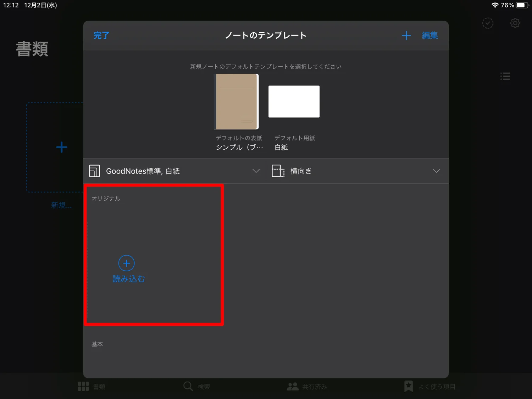Viewport: 532px width, 399px height.
Task: Click the orientation icon next to 横向き
Action: pyautogui.click(x=278, y=171)
